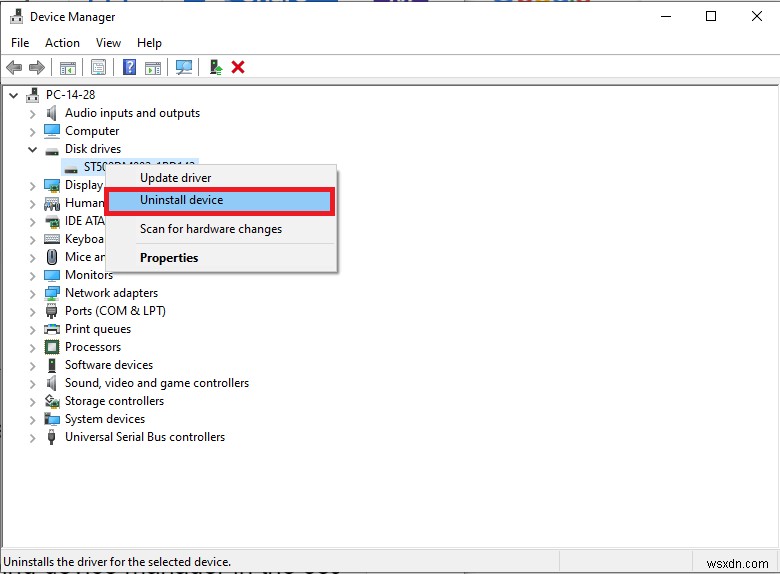
Task: Open the Action menu
Action: (x=62, y=43)
